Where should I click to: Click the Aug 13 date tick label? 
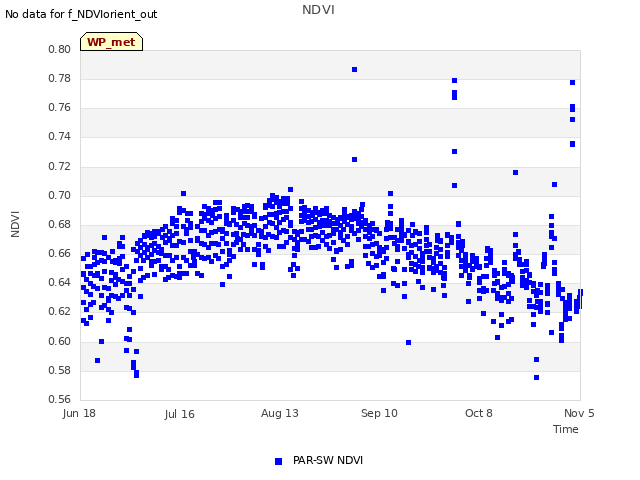pos(280,413)
